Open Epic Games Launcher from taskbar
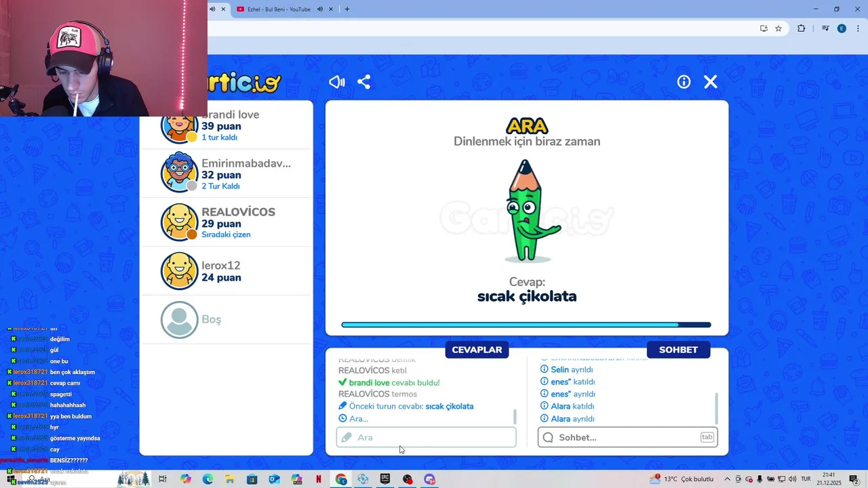The width and height of the screenshot is (868, 488). pyautogui.click(x=385, y=479)
